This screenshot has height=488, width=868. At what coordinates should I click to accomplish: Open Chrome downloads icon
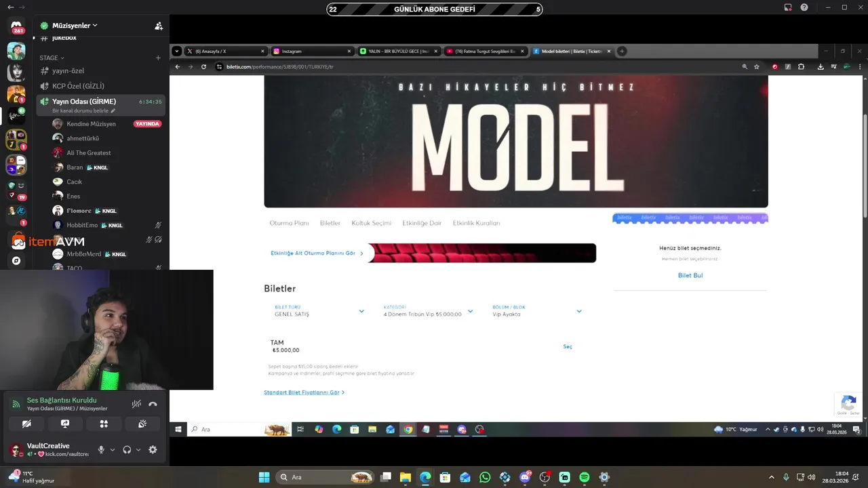coord(821,66)
